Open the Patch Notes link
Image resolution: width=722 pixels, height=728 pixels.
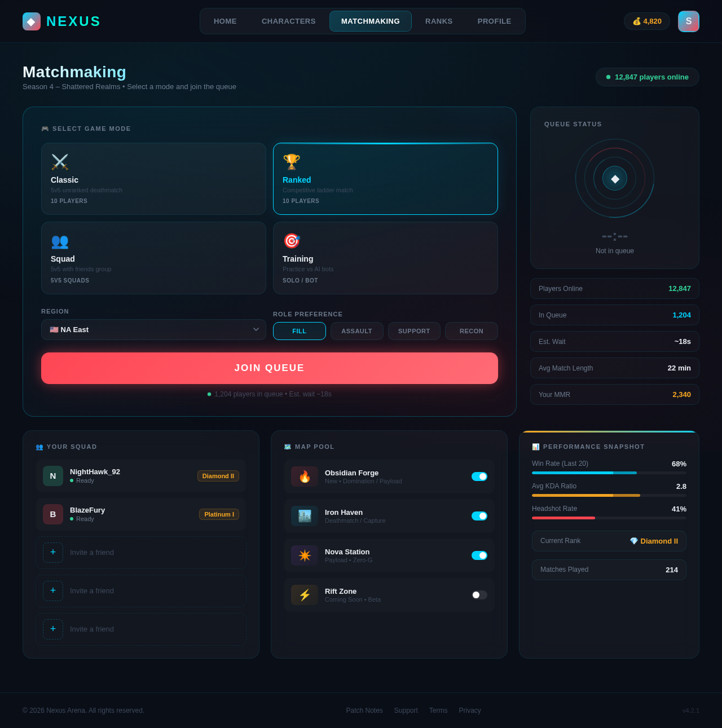(364, 711)
